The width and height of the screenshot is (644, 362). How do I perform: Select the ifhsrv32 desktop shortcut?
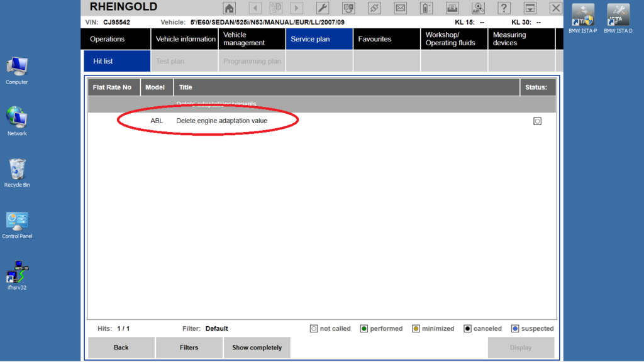[x=17, y=275]
